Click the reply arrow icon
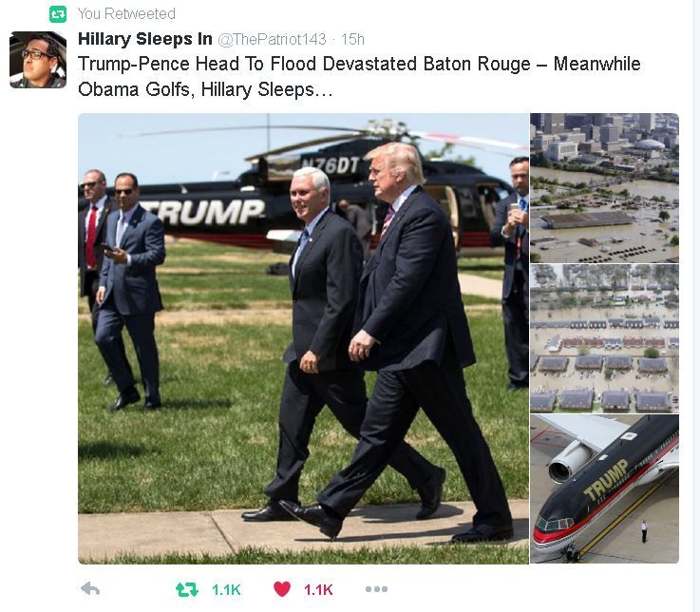 coord(90,589)
